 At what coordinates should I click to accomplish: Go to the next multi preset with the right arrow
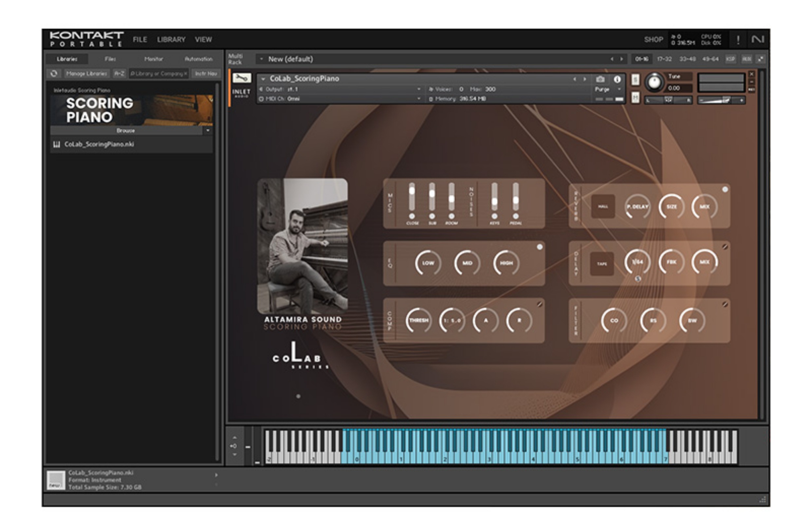pyautogui.click(x=621, y=59)
